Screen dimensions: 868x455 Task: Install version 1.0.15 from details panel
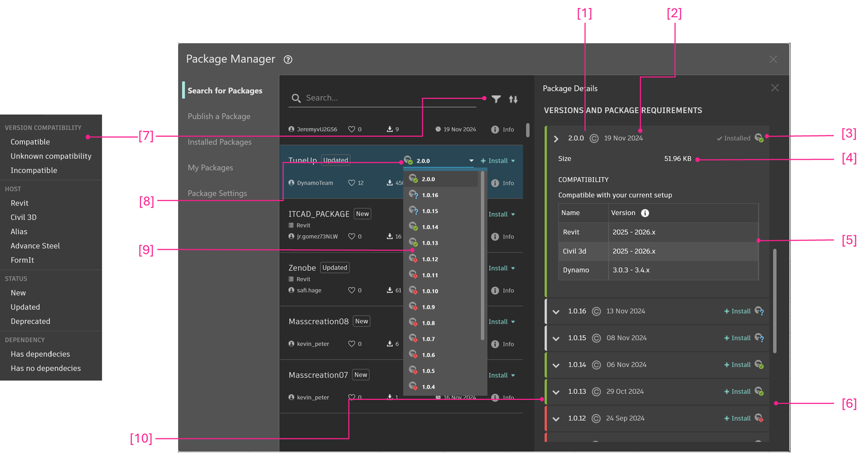737,337
